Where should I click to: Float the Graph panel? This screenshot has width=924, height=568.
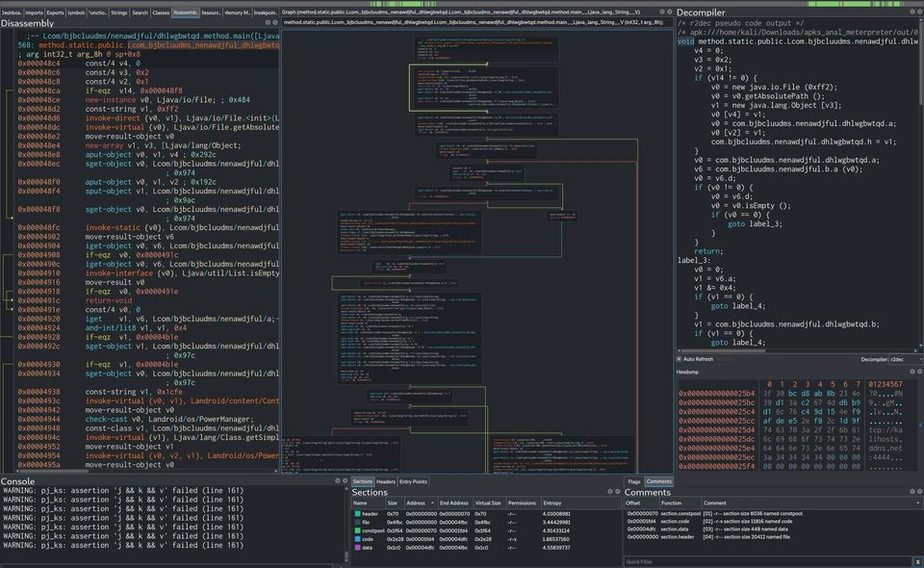662,12
